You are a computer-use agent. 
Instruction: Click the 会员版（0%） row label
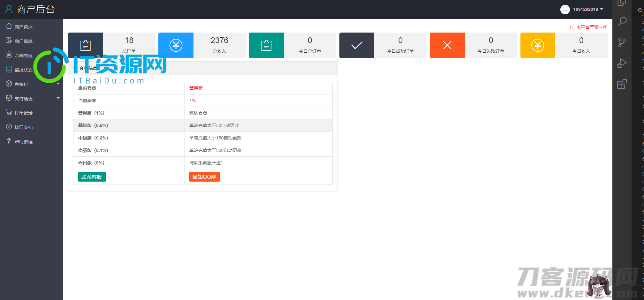[91, 163]
